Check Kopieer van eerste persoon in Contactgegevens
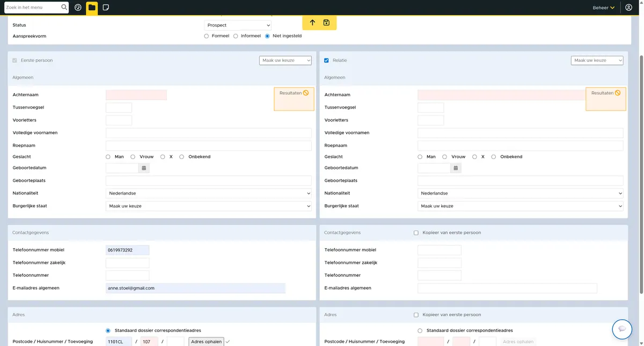 click(416, 233)
